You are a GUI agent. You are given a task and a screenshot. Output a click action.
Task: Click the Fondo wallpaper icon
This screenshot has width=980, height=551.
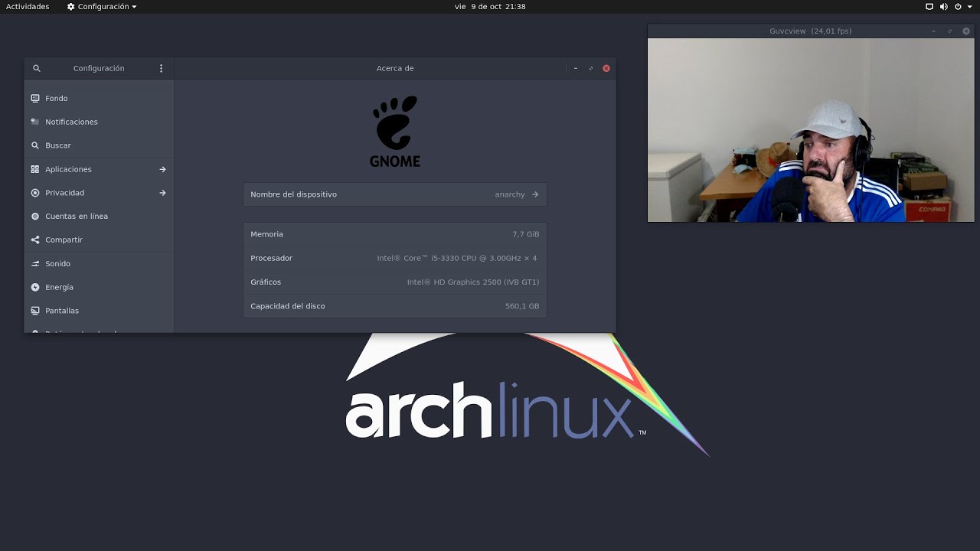pos(35,99)
